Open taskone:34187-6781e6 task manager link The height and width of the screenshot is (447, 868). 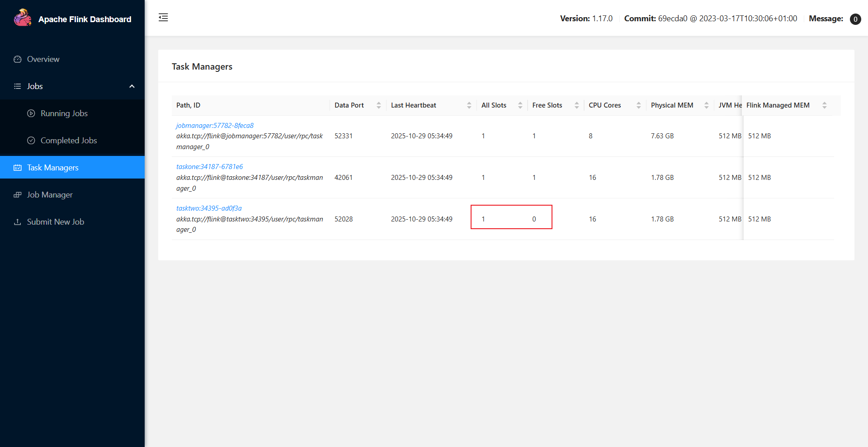coord(209,167)
